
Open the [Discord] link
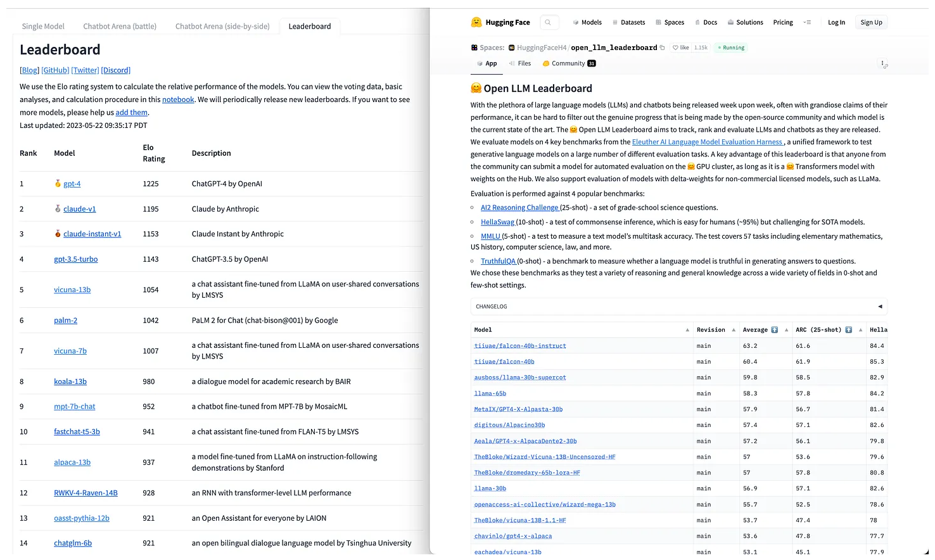tap(116, 70)
